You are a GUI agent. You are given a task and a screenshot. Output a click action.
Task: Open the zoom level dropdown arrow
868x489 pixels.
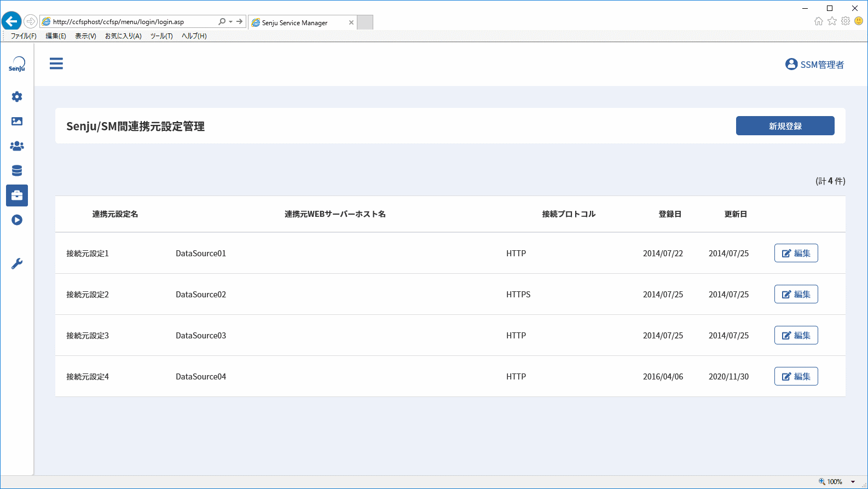click(853, 482)
